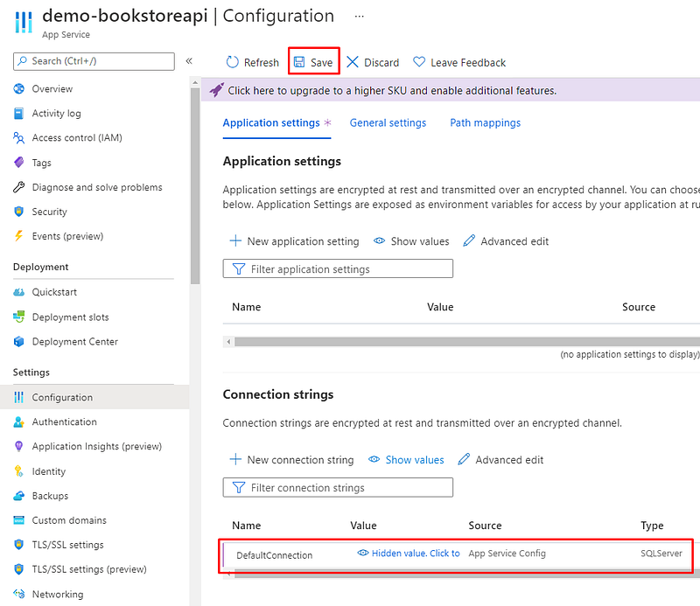Open the ellipsis more options menu

click(359, 17)
